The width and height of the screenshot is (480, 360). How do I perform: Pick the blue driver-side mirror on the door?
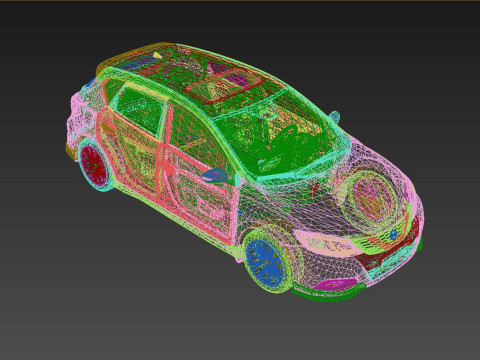coord(215,175)
